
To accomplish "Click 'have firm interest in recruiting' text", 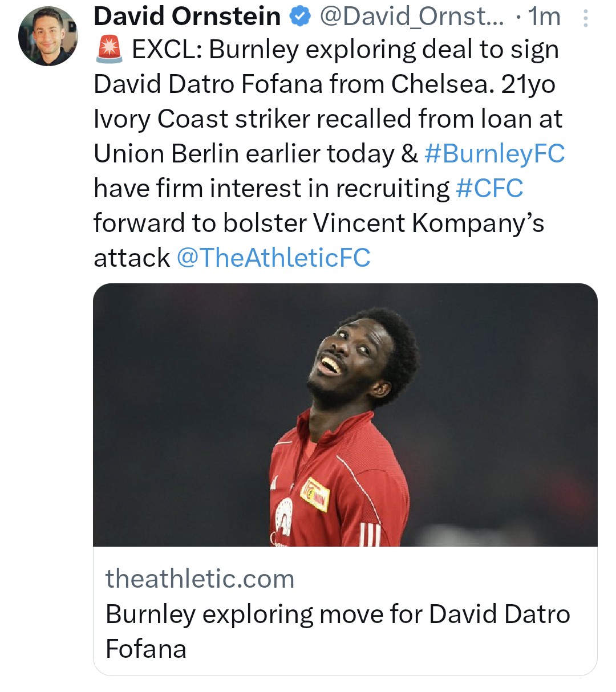I will [x=271, y=189].
